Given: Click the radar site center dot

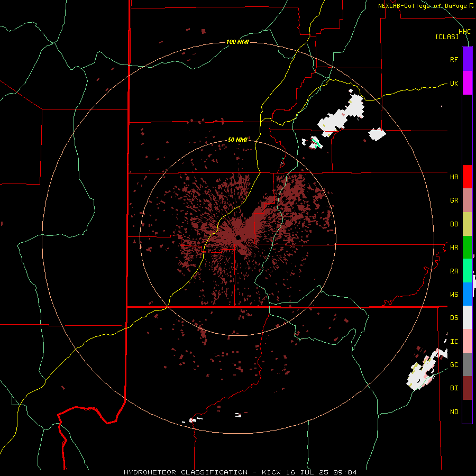Looking at the screenshot, I should coord(239,237).
